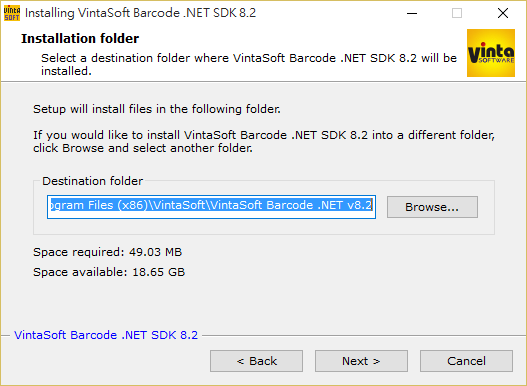Click the VintaSoft icon in title bar
Viewport: 527px width, 386px height.
12,13
